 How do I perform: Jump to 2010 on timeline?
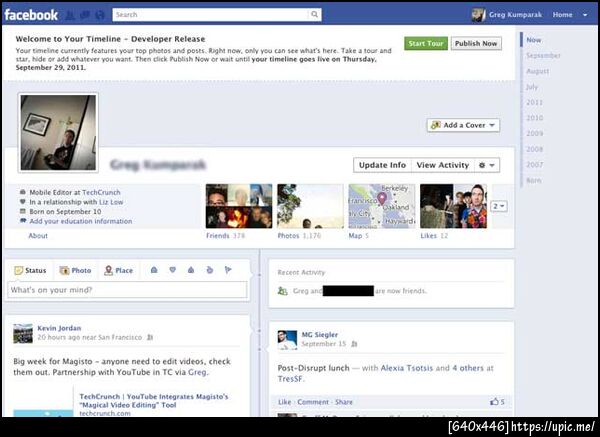pyautogui.click(x=534, y=118)
